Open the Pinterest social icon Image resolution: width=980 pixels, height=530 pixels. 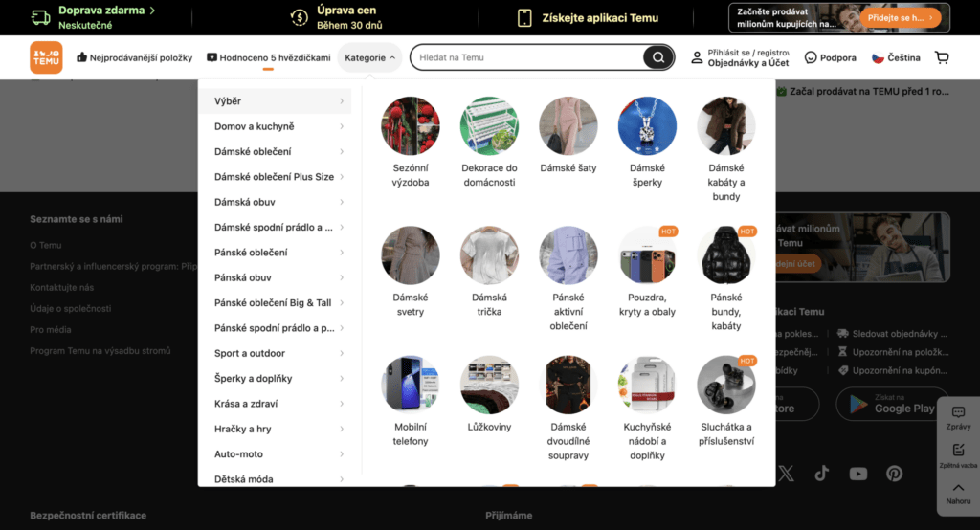point(894,474)
